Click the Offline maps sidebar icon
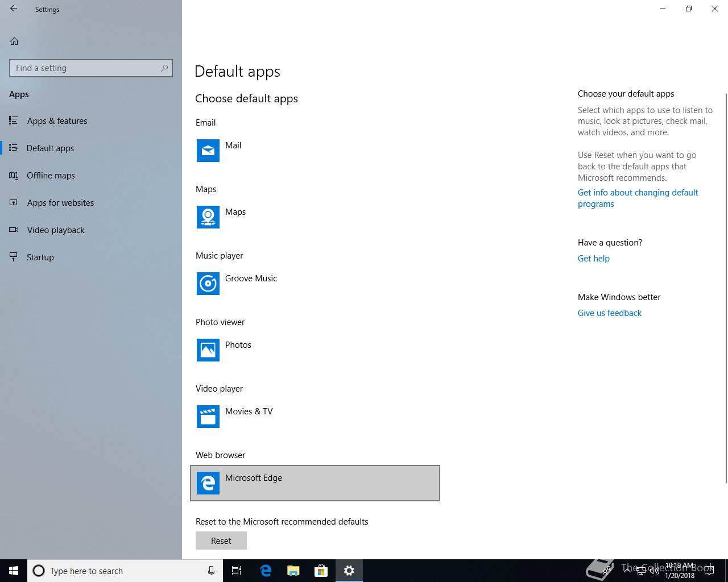This screenshot has width=728, height=582. 14,175
